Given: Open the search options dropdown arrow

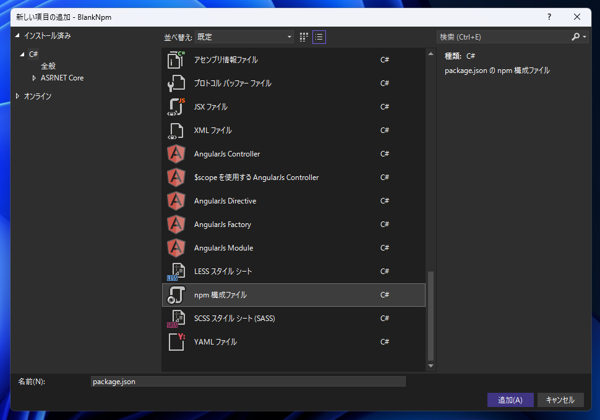Looking at the screenshot, I should point(584,37).
